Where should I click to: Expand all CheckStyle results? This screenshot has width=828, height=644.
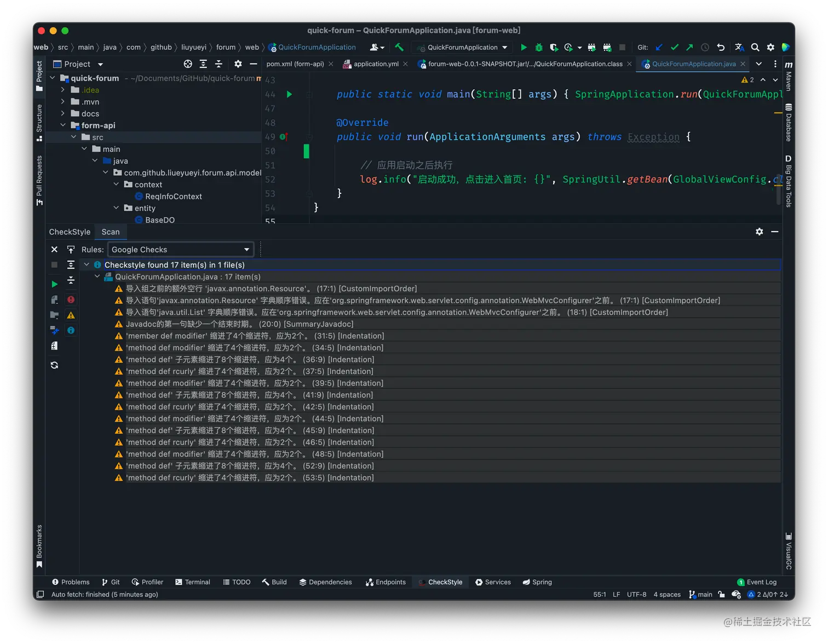pos(71,265)
